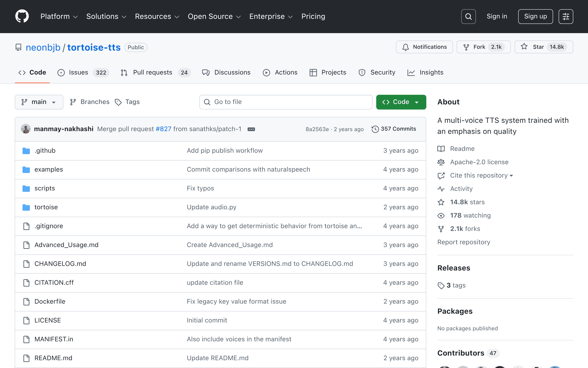View the 178 watching link

click(x=464, y=216)
